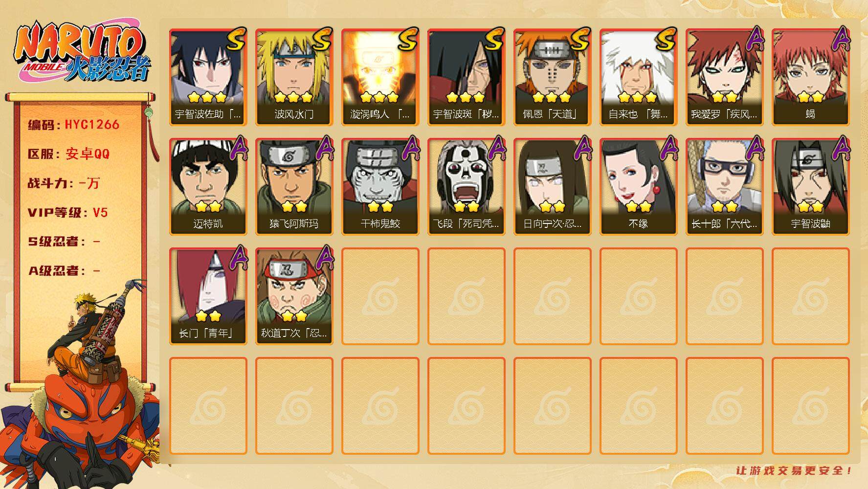Open the 长门「青年」 card
The height and width of the screenshot is (489, 868).
(x=208, y=296)
